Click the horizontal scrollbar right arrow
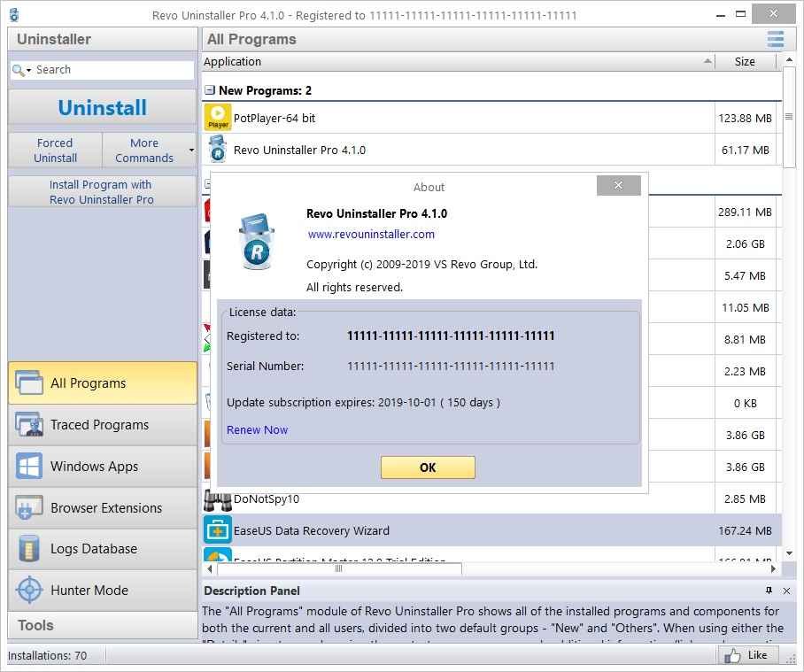 click(x=774, y=569)
